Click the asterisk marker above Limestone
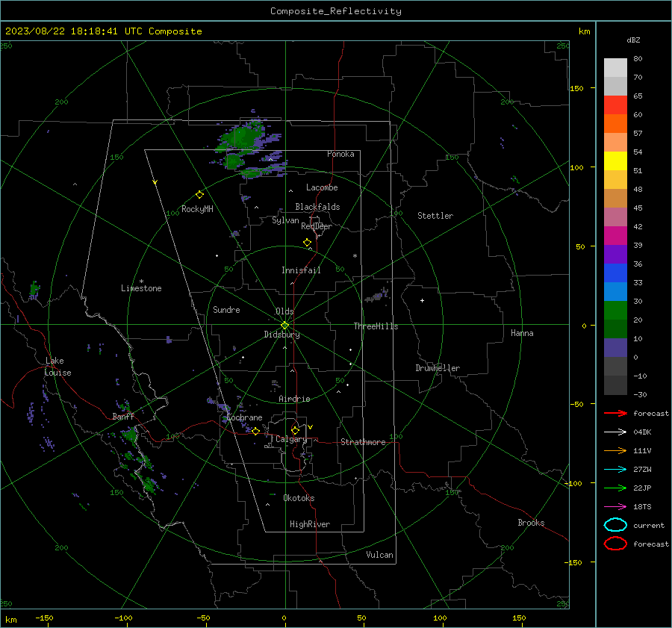This screenshot has width=672, height=628. [141, 282]
